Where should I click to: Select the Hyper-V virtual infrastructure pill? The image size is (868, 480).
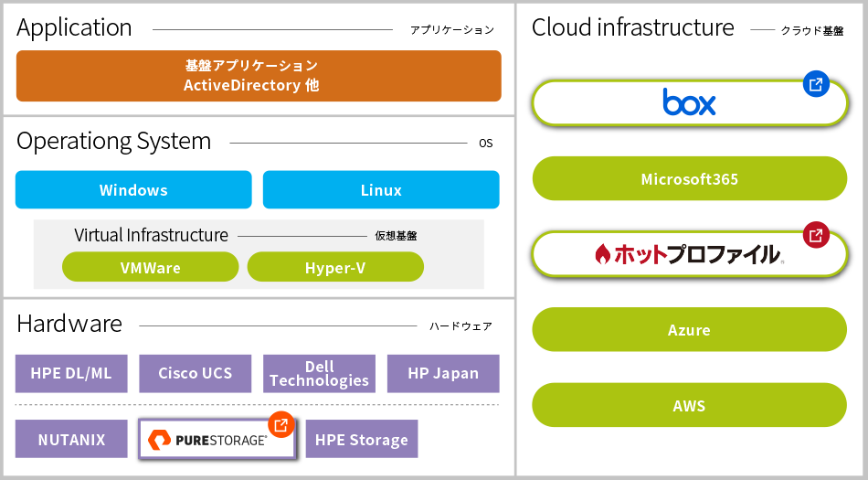pyautogui.click(x=335, y=267)
